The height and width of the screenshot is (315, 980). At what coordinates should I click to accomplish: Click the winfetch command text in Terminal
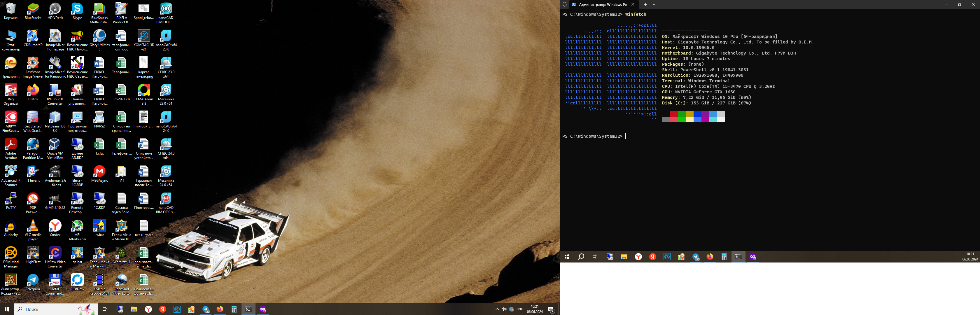tap(635, 15)
